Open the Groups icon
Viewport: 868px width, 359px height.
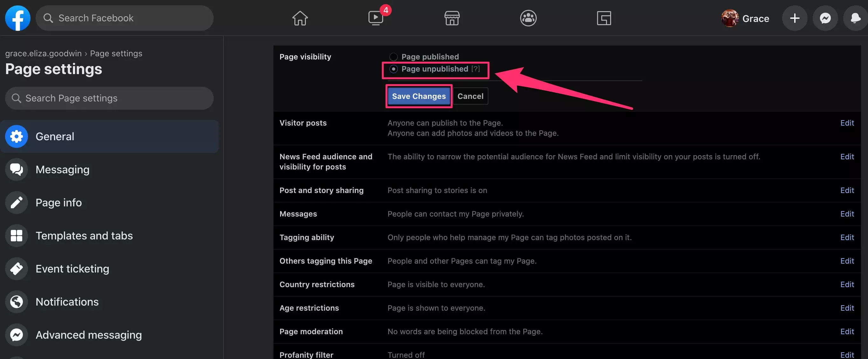tap(528, 18)
